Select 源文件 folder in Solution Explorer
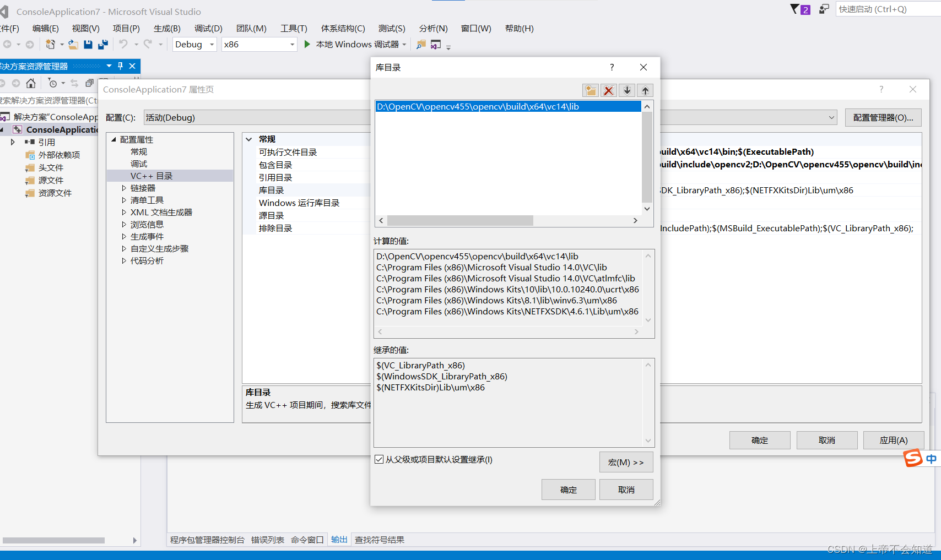This screenshot has width=941, height=560. tap(51, 180)
